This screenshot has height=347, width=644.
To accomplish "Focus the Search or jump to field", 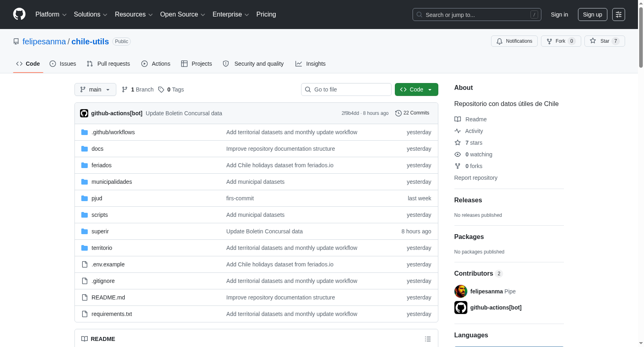I will [477, 15].
